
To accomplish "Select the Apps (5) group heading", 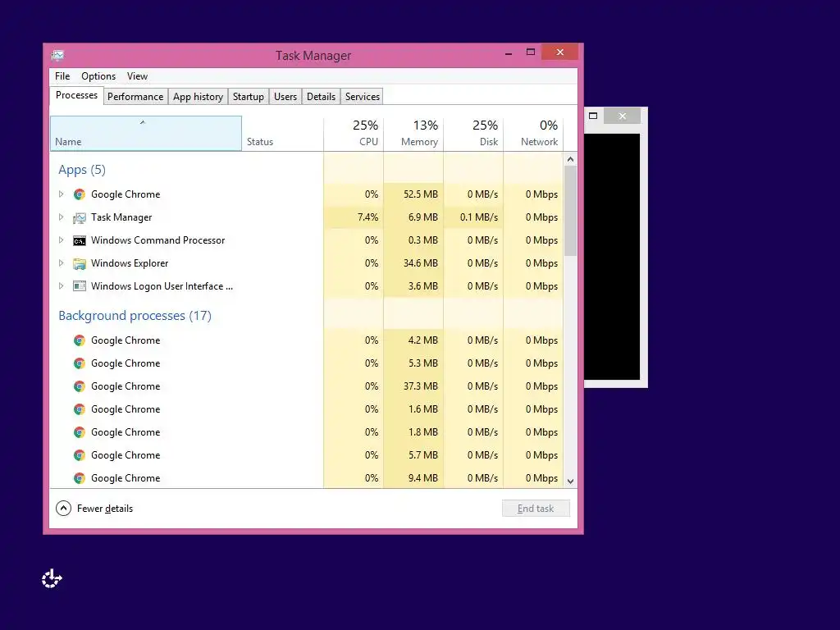I will tap(82, 170).
